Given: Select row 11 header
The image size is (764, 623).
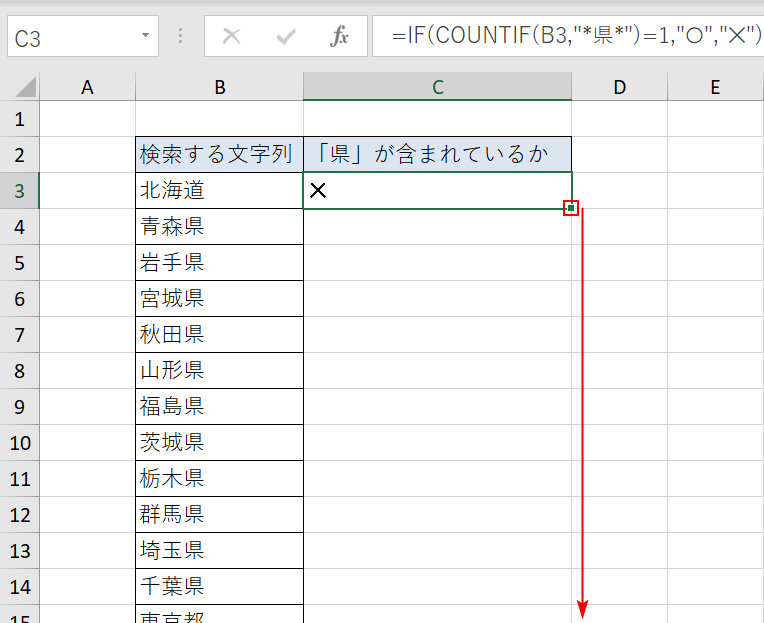Looking at the screenshot, I should coord(19,479).
